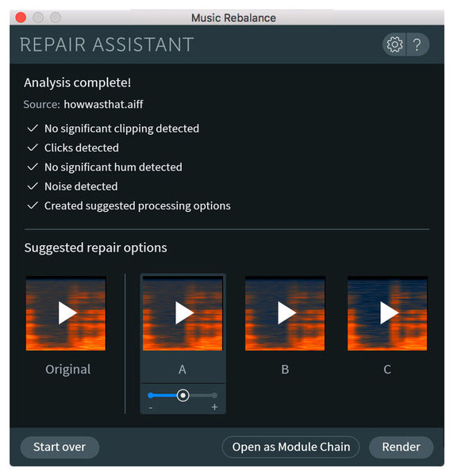Click Open as Module Chain button

(291, 447)
